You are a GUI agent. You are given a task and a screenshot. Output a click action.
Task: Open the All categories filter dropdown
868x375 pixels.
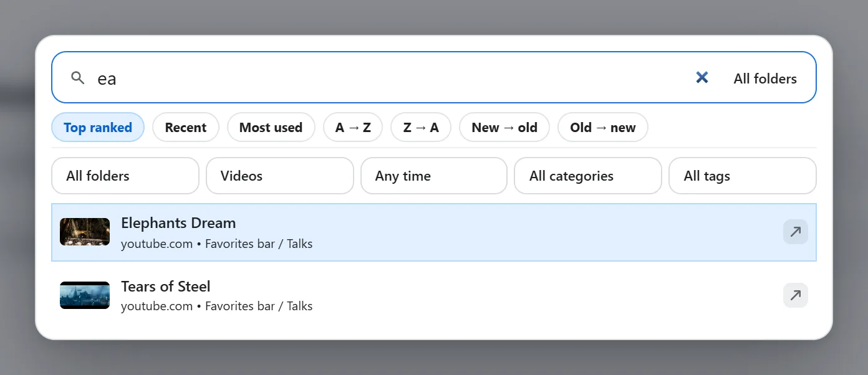(x=588, y=176)
